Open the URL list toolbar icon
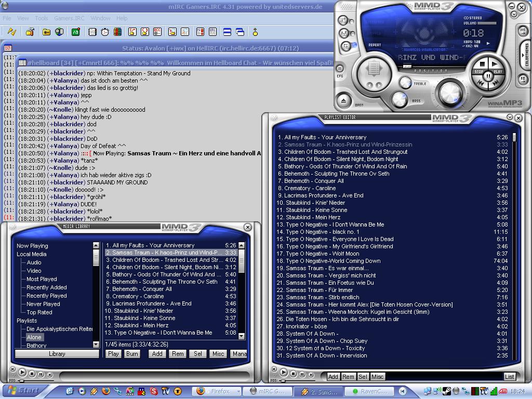 click(212, 32)
